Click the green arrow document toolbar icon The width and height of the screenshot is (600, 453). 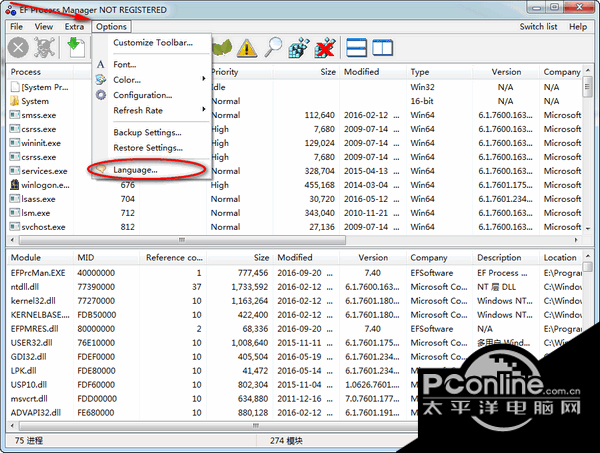pos(76,47)
